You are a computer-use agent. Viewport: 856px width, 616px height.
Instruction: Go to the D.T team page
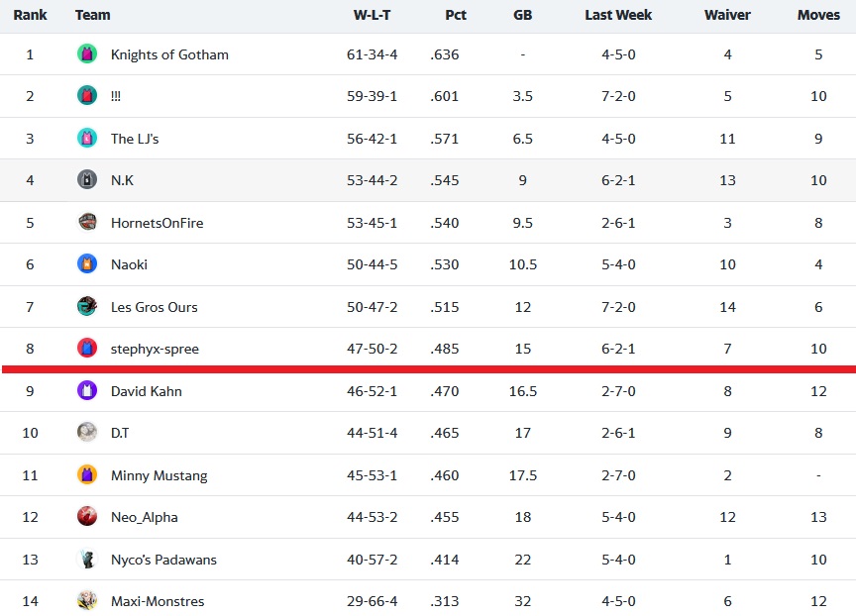pos(120,433)
